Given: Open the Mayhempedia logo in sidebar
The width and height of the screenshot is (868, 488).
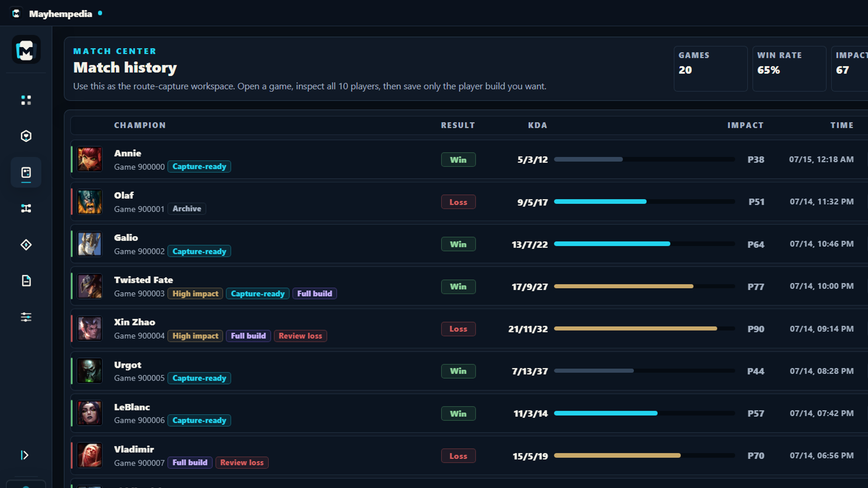Looking at the screenshot, I should click(26, 50).
